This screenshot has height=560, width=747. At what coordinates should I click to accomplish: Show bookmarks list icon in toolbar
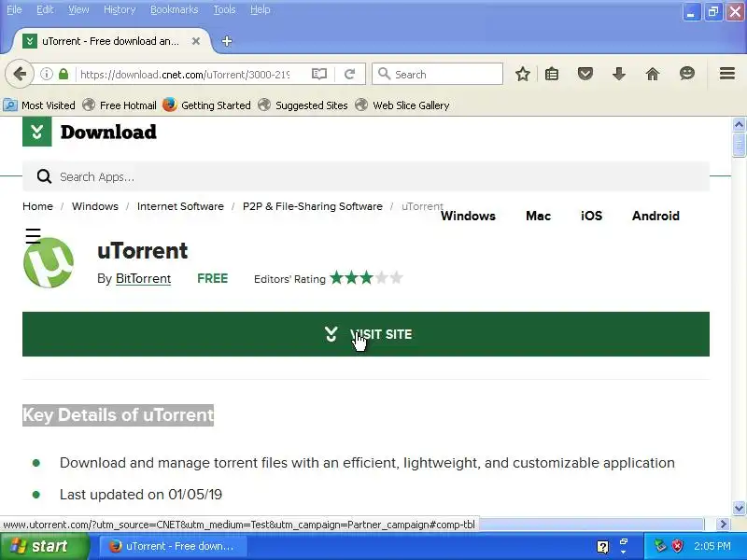552,74
